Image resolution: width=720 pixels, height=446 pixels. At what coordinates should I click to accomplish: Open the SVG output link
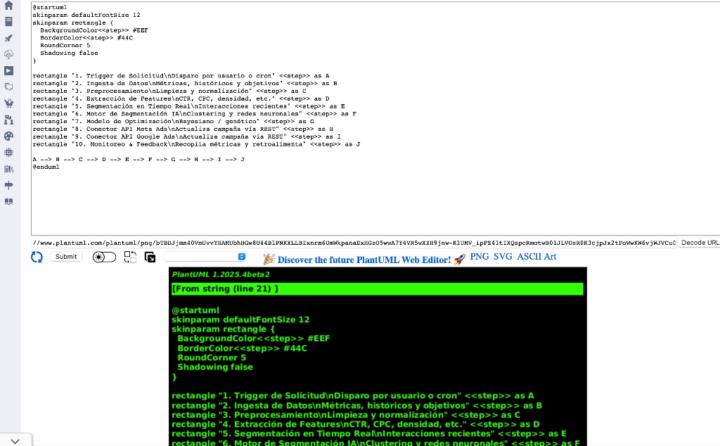[502, 257]
